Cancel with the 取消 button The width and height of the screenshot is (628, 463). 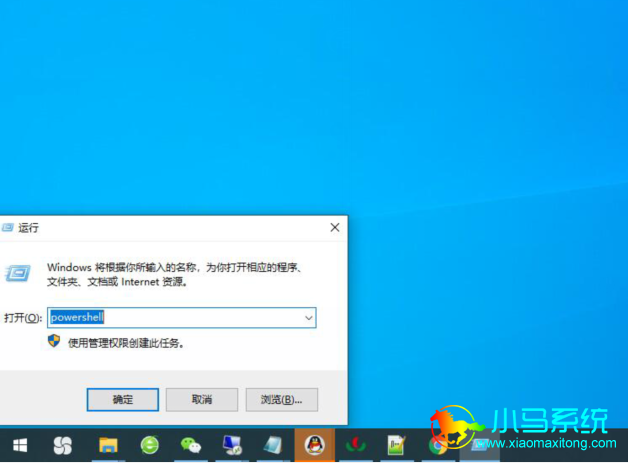click(202, 399)
